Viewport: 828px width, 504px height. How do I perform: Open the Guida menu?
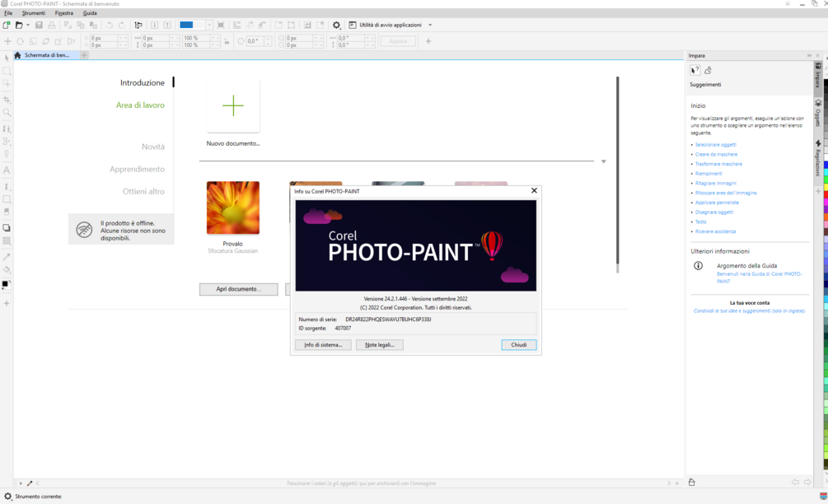90,12
